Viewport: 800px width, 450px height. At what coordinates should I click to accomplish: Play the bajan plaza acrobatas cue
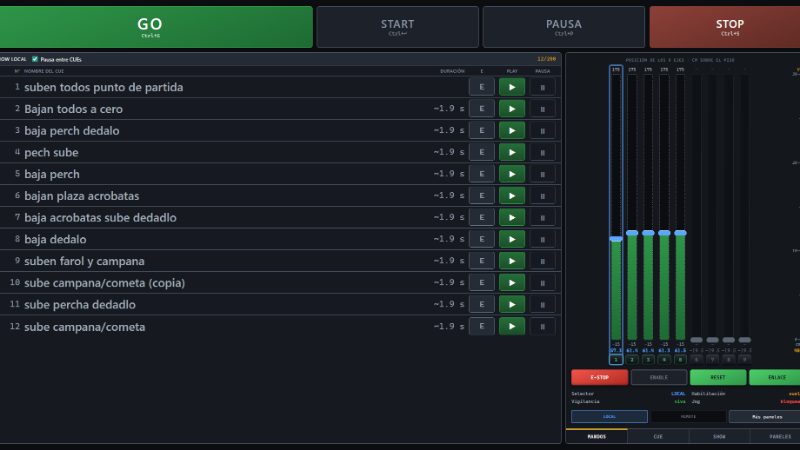[512, 196]
